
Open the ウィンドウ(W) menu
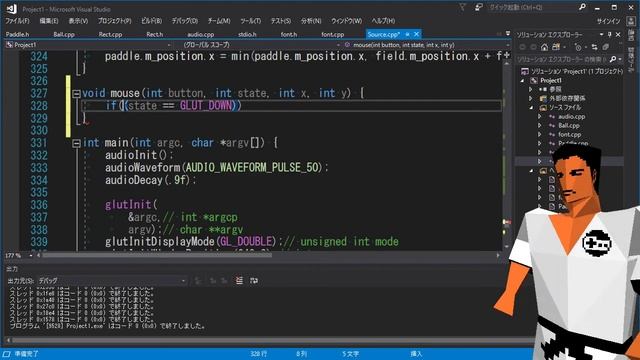tap(346, 20)
